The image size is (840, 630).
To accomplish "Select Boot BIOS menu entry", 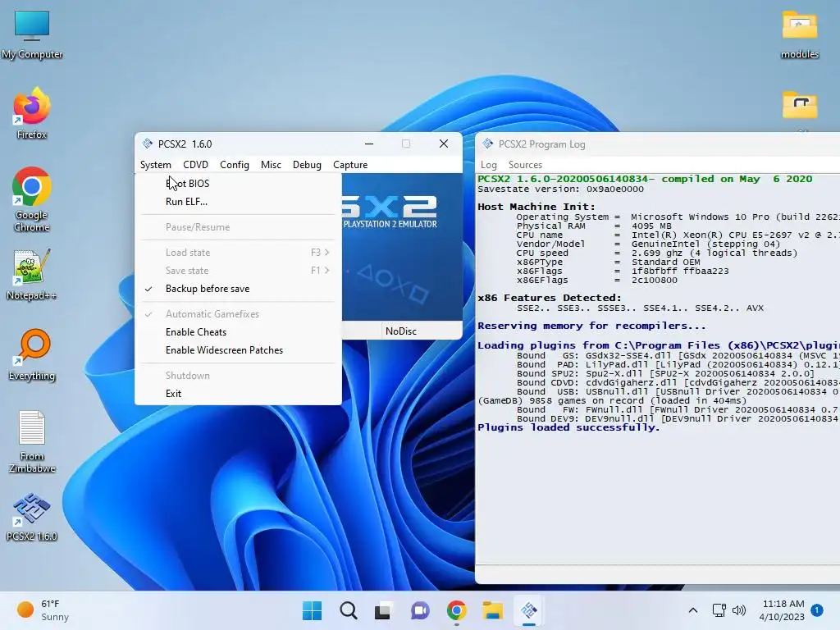I will tap(238, 184).
